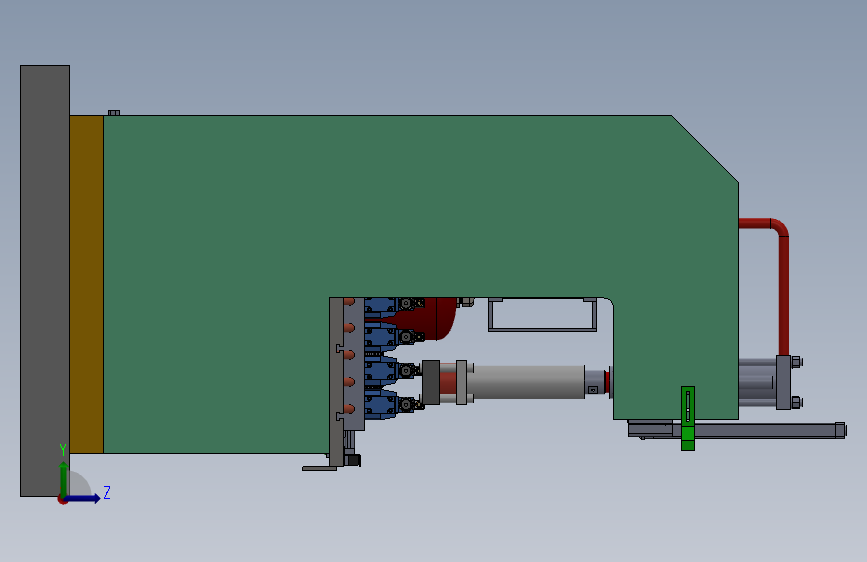Select the dark gray vertical wall plate

45,280
